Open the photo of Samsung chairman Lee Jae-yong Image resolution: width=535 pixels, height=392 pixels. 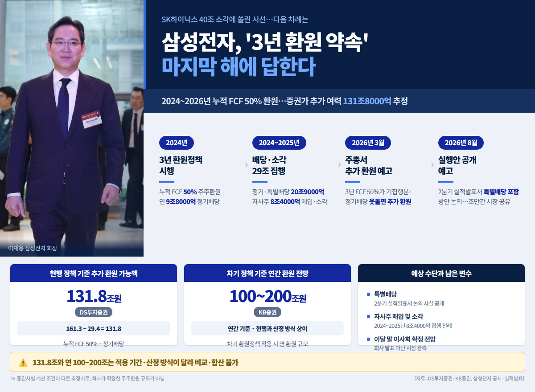[x=72, y=128]
